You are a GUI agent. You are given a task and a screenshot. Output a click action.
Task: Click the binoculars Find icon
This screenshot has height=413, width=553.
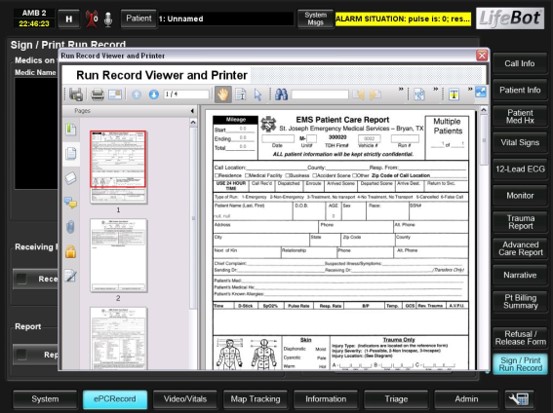click(x=281, y=95)
